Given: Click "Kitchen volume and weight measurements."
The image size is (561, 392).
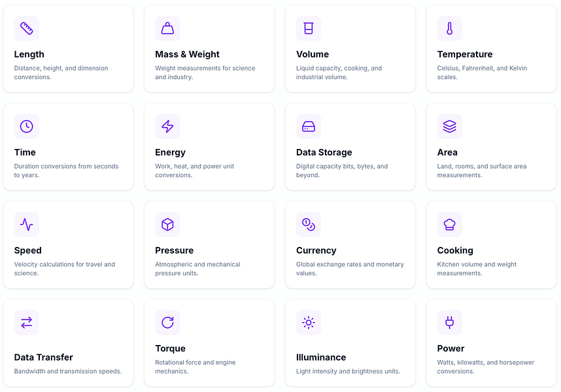Looking at the screenshot, I should pos(477,269).
